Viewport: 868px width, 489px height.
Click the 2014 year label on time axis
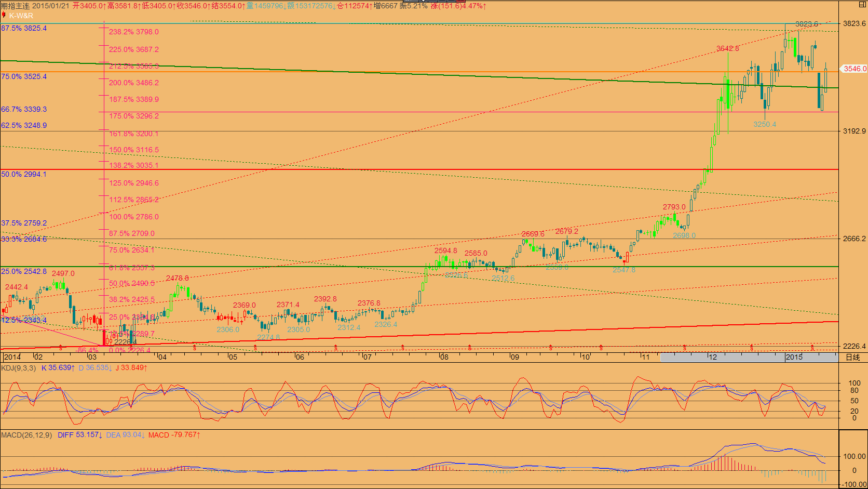[x=12, y=357]
